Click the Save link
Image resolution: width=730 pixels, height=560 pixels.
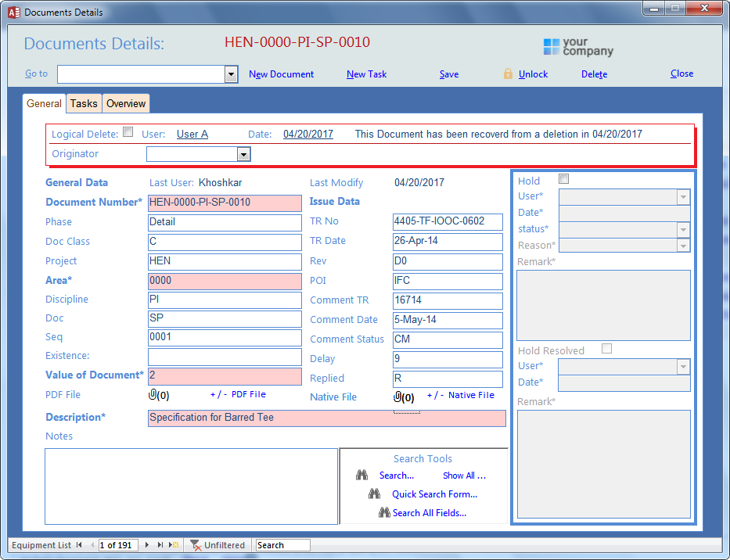(449, 74)
